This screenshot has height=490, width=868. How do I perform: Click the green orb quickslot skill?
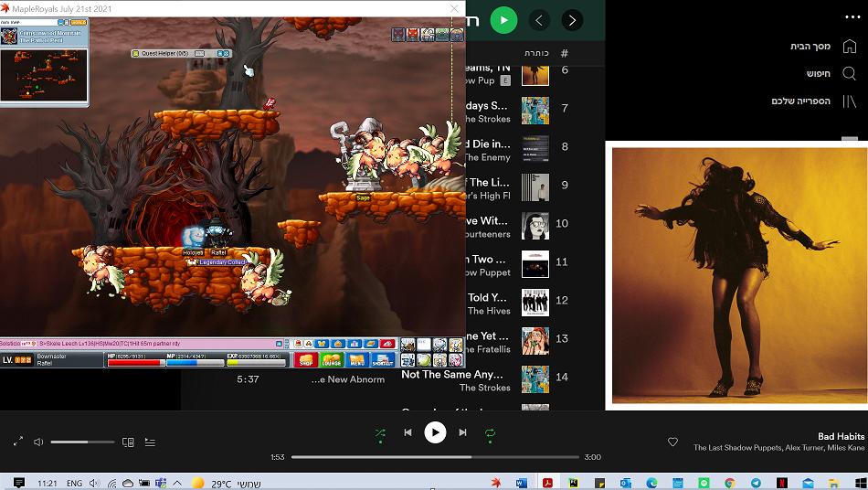(424, 360)
